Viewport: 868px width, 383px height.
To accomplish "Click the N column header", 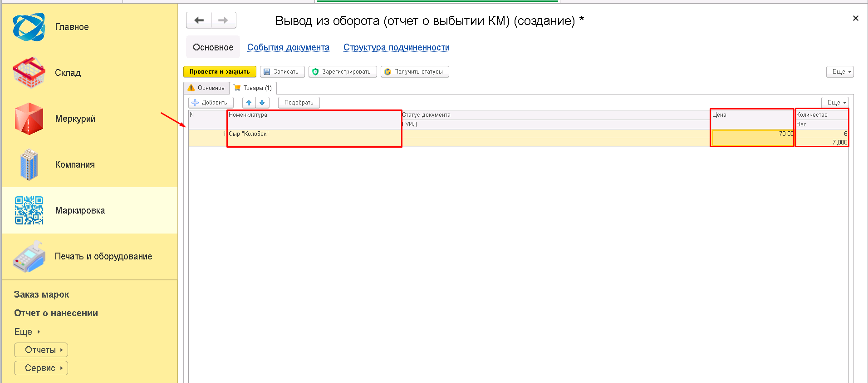I will pos(207,119).
